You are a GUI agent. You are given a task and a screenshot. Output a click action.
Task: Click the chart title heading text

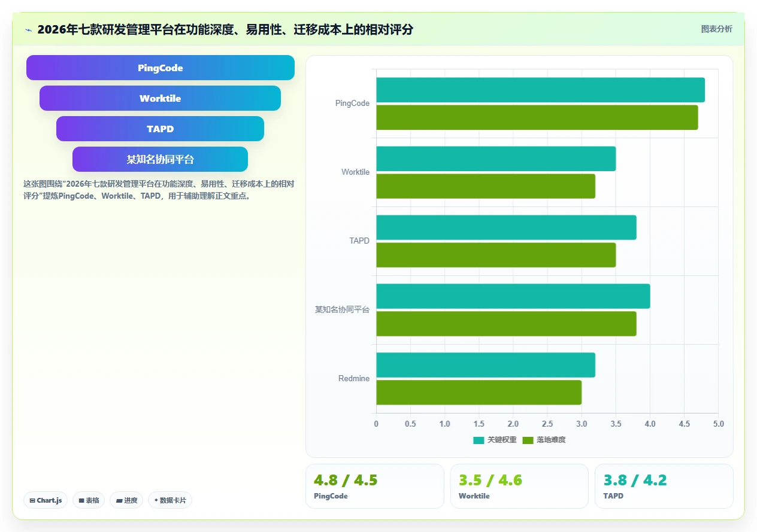[x=225, y=29]
